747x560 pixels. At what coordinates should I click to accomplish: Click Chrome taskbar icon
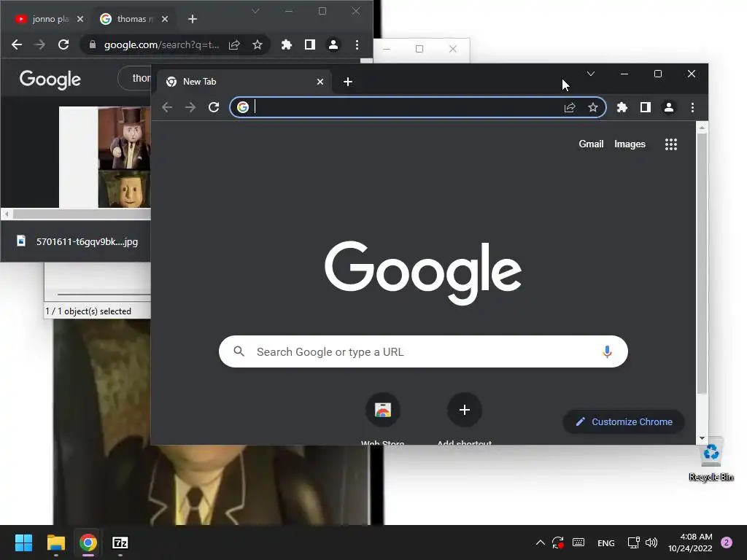tap(88, 542)
